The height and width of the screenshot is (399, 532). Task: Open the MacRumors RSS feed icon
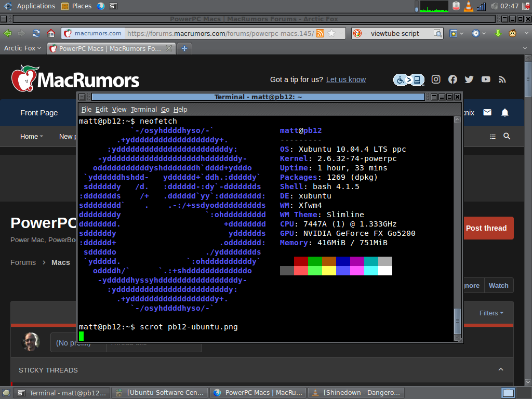[x=502, y=79]
